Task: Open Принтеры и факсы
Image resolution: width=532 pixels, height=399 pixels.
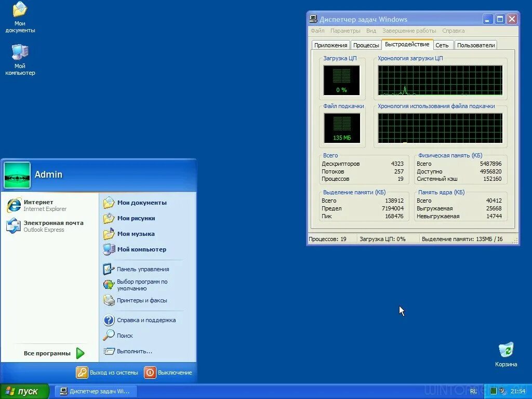Action: pos(135,300)
